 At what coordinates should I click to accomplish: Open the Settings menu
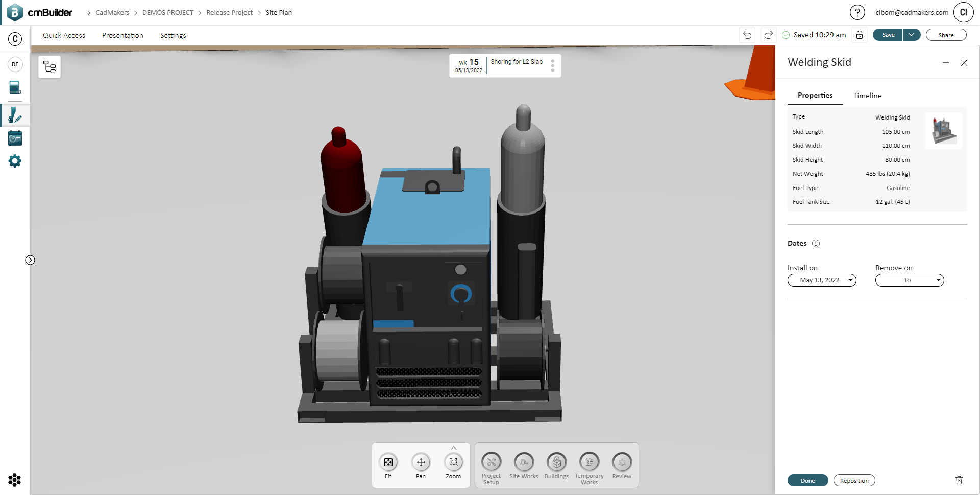[x=173, y=35]
